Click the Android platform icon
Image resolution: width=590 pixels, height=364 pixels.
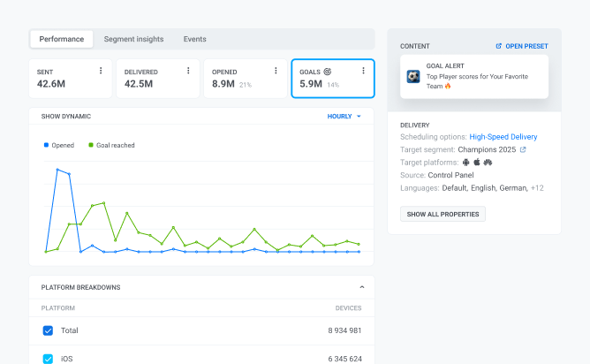466,163
